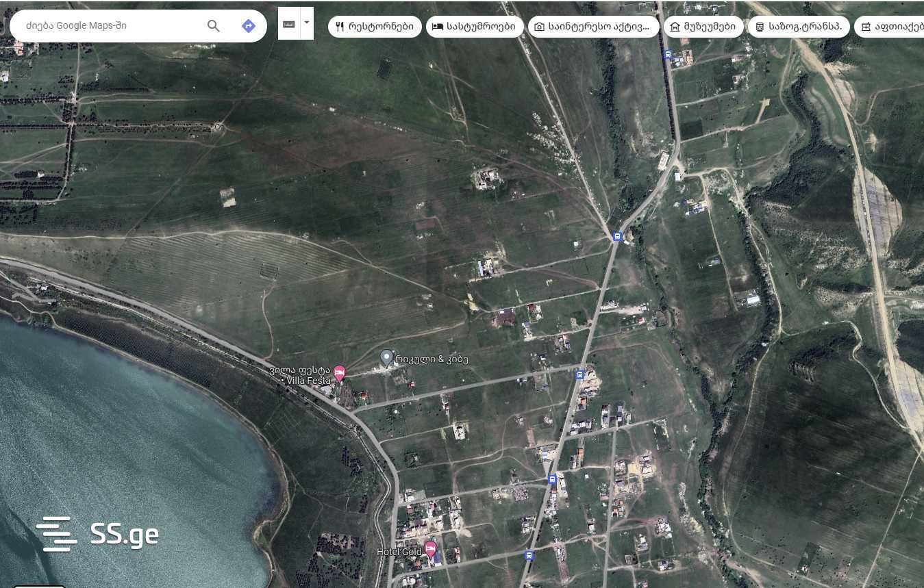Select the რიკული & კიბე gray location marker

point(386,358)
